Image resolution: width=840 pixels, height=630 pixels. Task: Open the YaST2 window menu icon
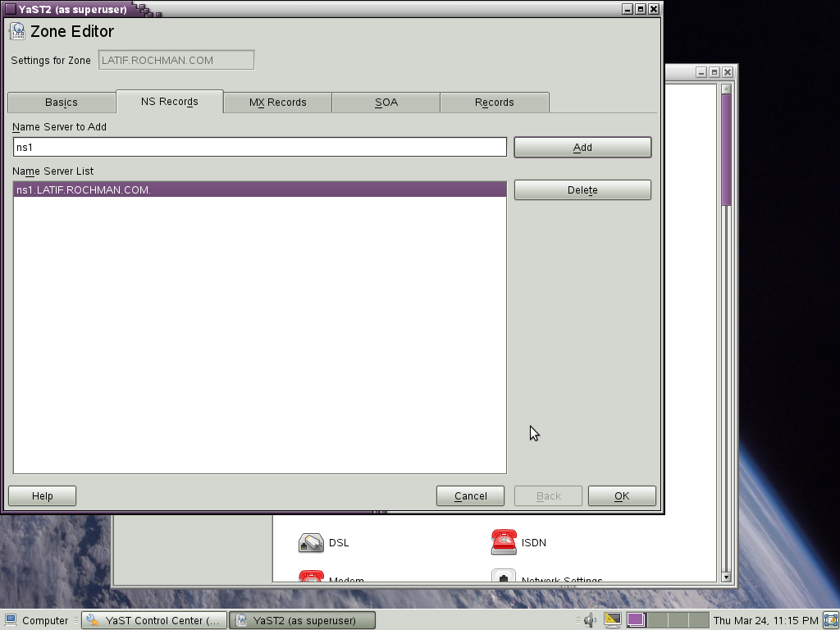(x=10, y=9)
